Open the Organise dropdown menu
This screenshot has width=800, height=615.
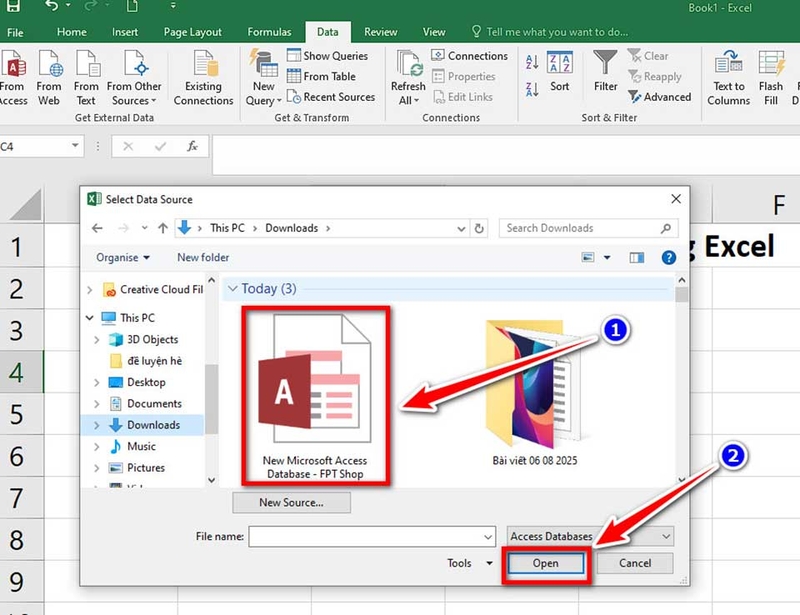point(121,257)
